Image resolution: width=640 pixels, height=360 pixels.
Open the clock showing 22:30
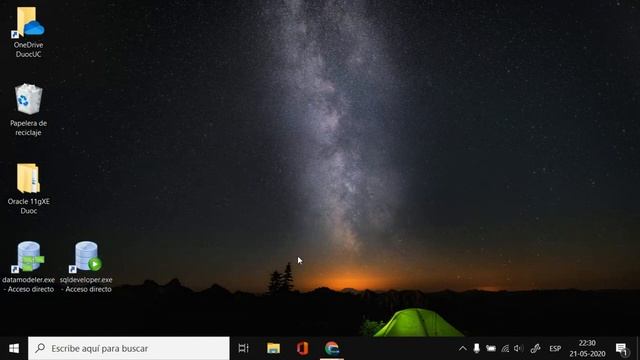tap(587, 348)
